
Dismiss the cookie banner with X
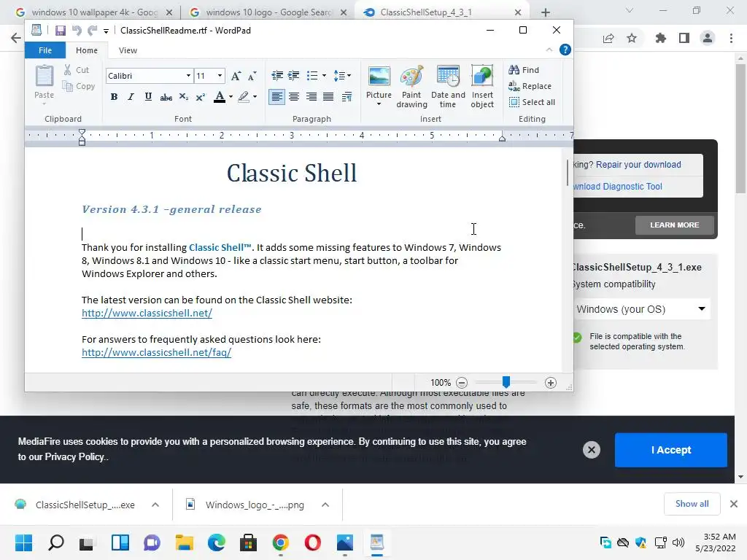tap(591, 450)
